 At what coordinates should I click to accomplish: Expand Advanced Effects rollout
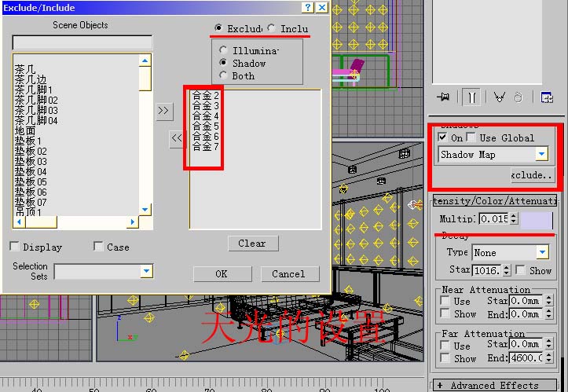[494, 385]
